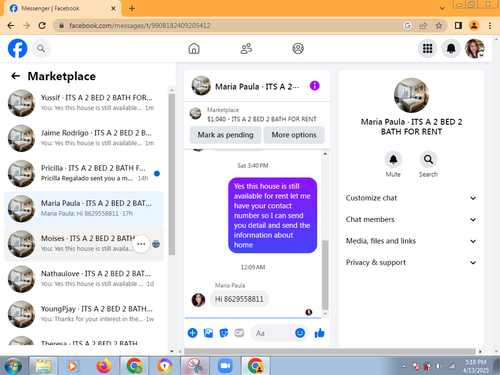
Task: Click the page horizontal scrollbar
Action: pos(330,351)
